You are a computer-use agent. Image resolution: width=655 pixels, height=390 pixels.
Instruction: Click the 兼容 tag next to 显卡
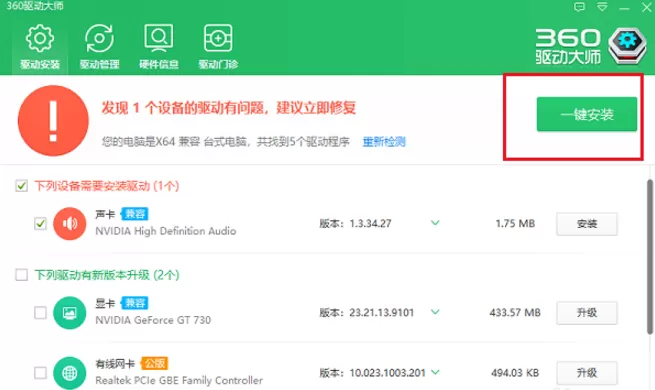pos(135,303)
